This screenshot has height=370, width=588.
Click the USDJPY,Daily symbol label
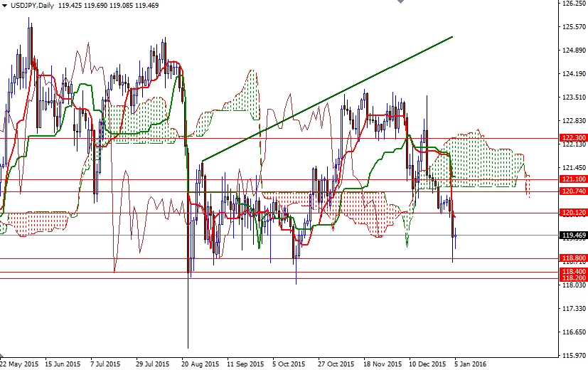point(32,6)
